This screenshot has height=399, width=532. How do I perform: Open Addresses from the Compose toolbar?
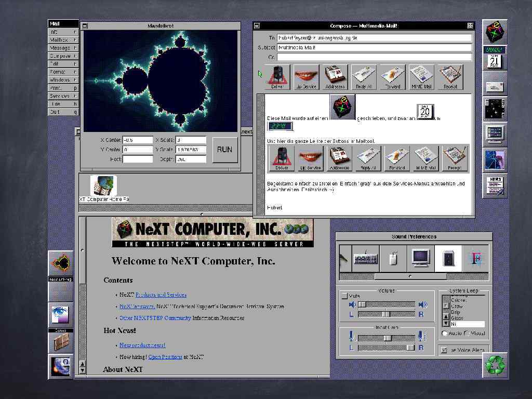pos(335,77)
